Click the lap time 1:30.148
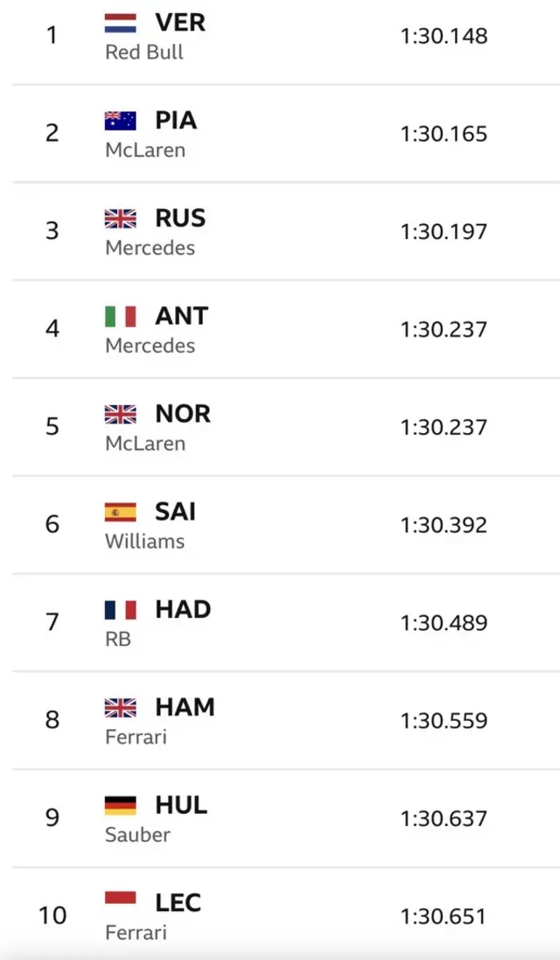 click(444, 37)
